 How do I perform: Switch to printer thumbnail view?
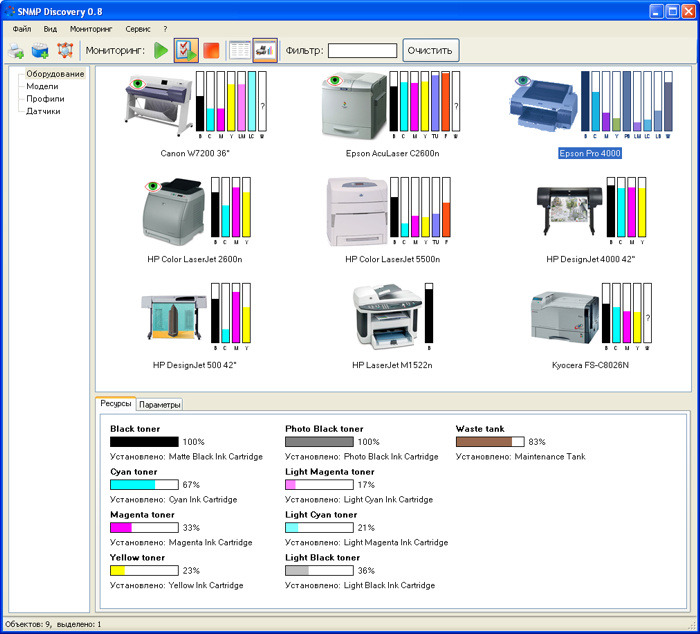(x=265, y=50)
